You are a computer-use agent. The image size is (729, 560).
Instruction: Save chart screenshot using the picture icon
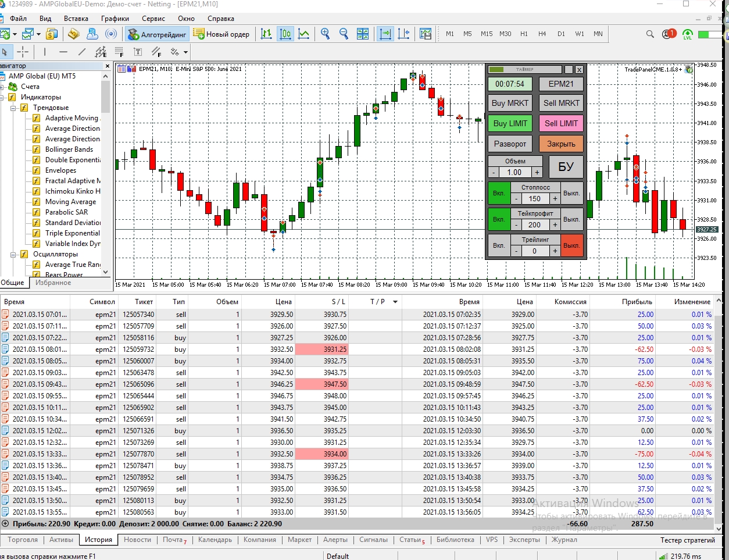[426, 34]
